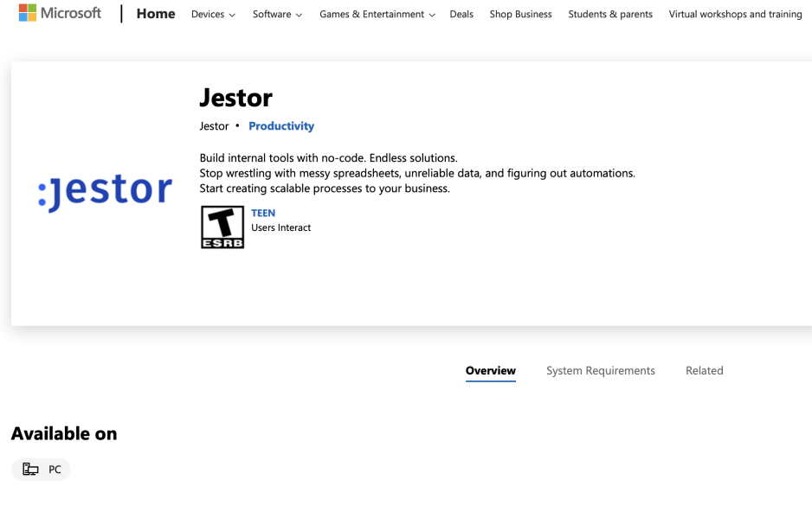The width and height of the screenshot is (812, 512).
Task: Open Students & parents menu item
Action: (610, 15)
